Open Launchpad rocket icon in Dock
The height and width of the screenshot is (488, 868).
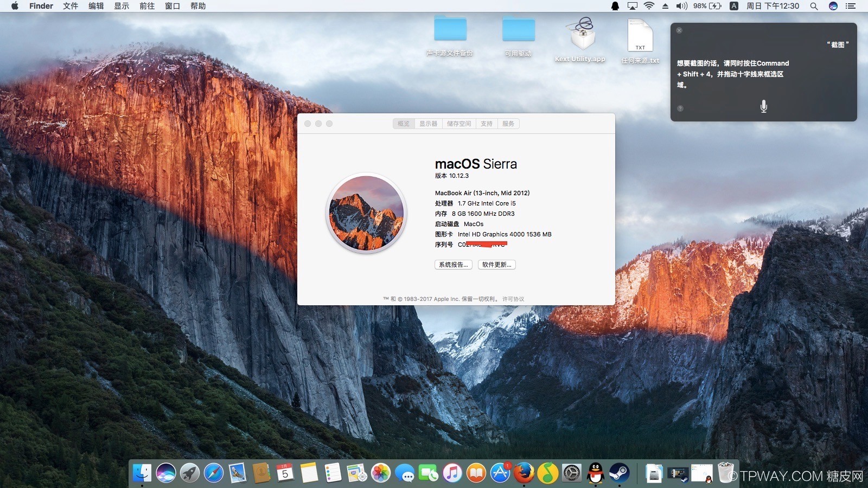point(190,473)
